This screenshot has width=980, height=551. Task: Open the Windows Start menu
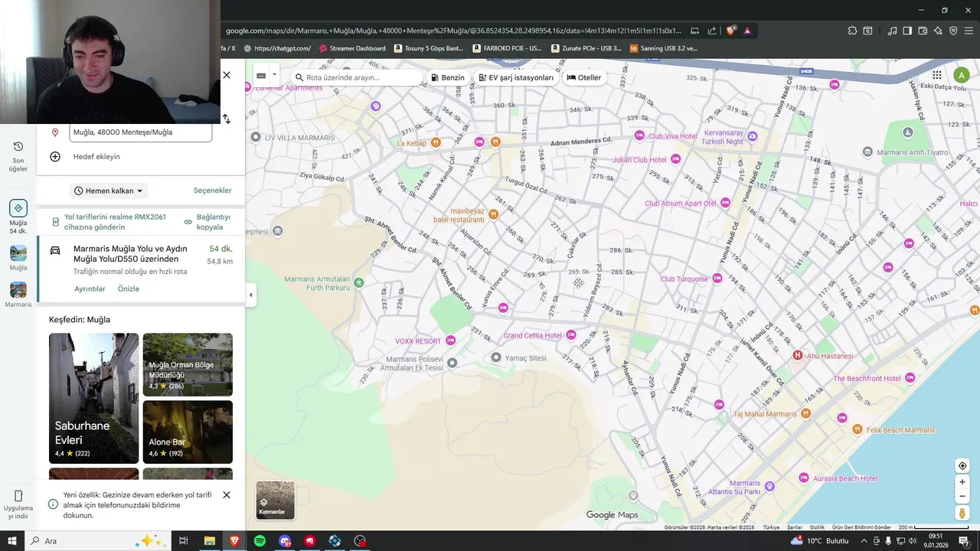tap(12, 541)
